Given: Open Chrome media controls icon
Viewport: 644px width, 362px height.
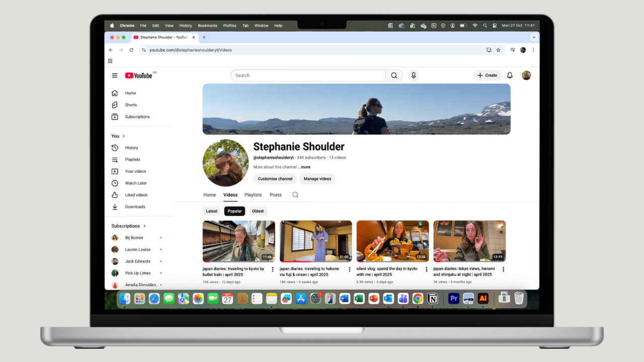Looking at the screenshot, I should point(513,50).
